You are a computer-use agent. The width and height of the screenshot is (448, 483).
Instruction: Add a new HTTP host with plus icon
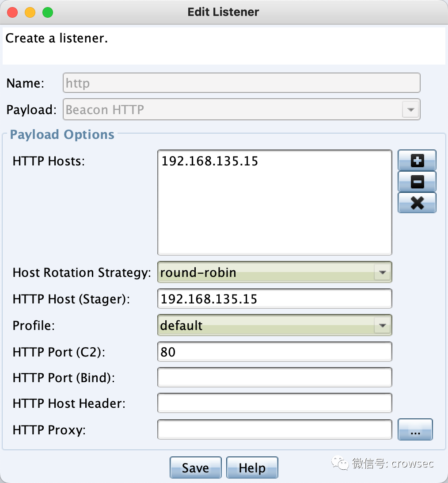pos(417,160)
